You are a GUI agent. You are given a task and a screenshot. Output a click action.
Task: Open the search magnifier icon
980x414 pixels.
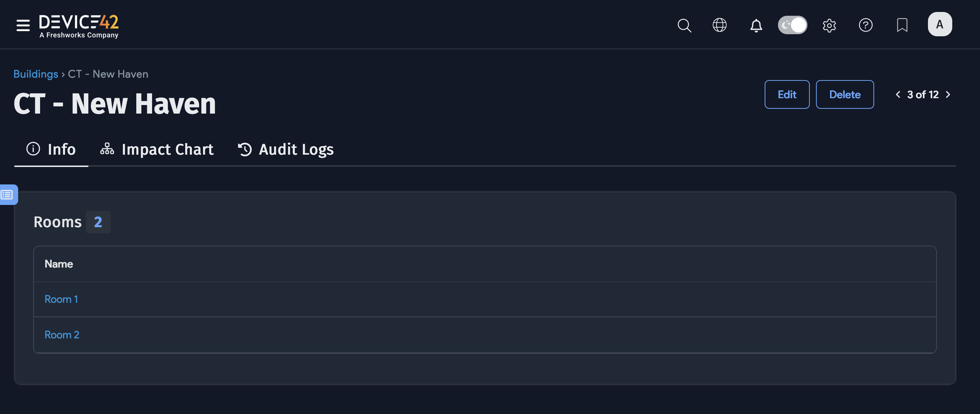684,25
